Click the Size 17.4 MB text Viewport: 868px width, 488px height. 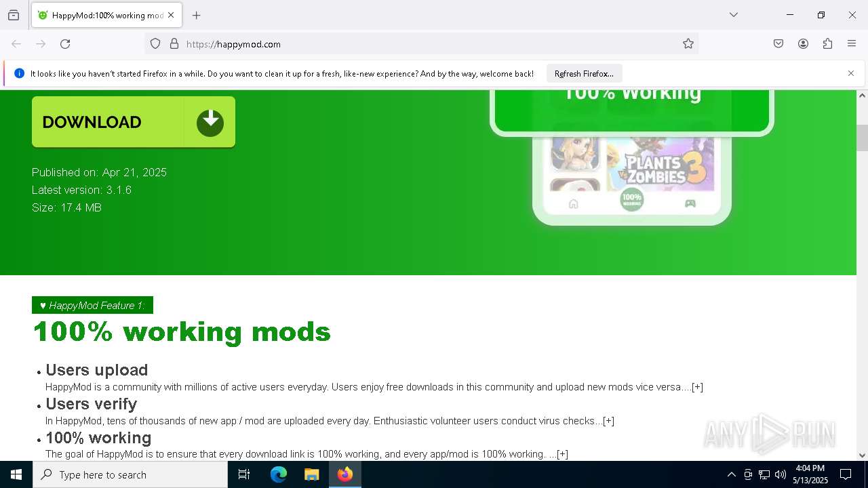pos(66,207)
